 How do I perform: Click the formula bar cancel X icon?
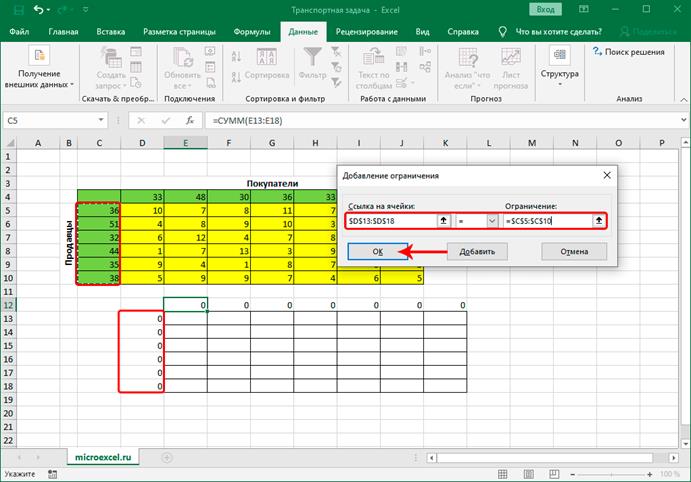click(x=141, y=120)
